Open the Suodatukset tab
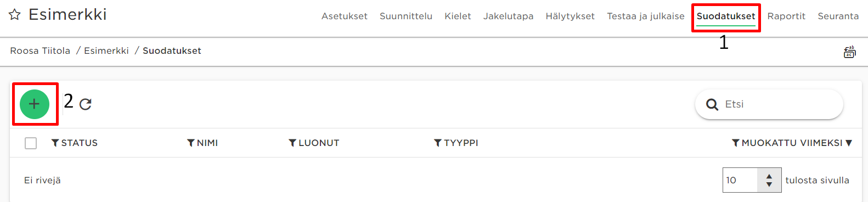This screenshot has width=868, height=202. [x=726, y=16]
